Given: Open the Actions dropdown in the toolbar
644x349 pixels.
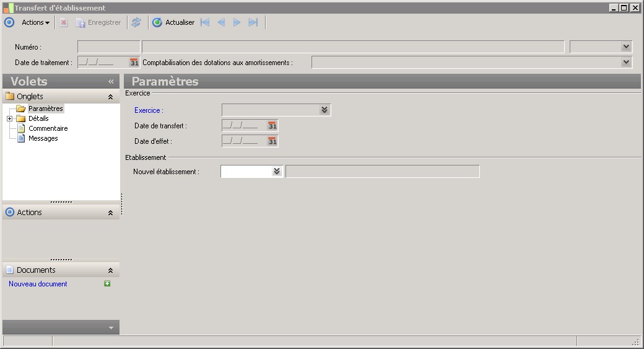Looking at the screenshot, I should [x=35, y=22].
